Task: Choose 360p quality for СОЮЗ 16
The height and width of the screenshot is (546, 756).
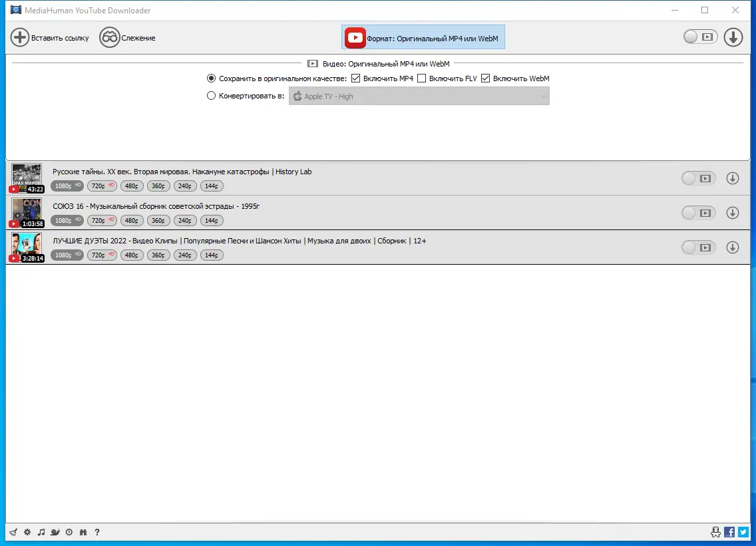Action: [x=158, y=221]
